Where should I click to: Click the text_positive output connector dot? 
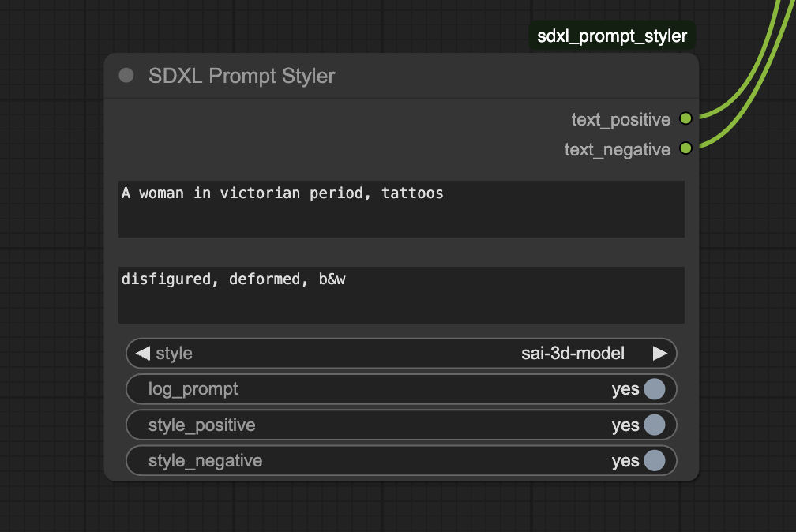coord(685,118)
